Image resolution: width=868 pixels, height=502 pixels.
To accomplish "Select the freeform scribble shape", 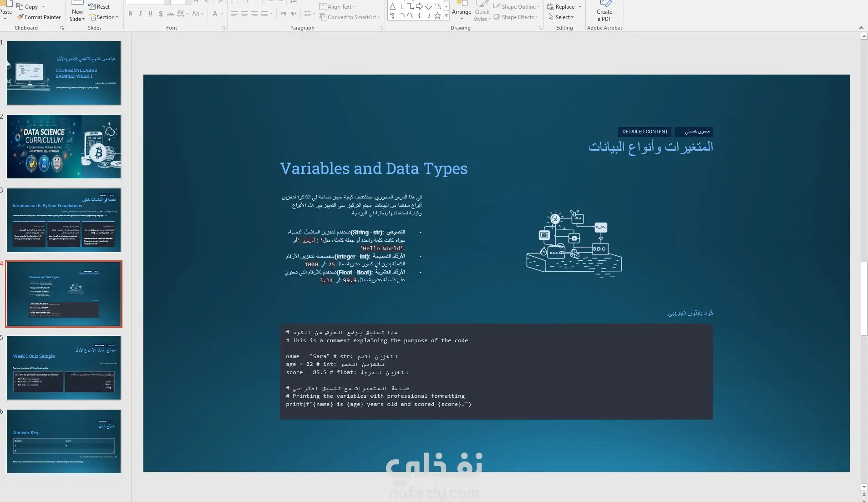I will click(392, 15).
